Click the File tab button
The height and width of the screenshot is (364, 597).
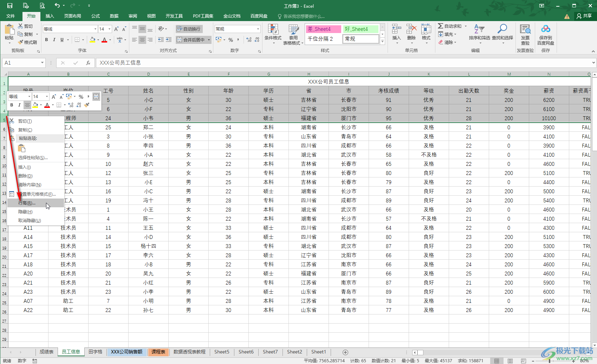pyautogui.click(x=11, y=16)
